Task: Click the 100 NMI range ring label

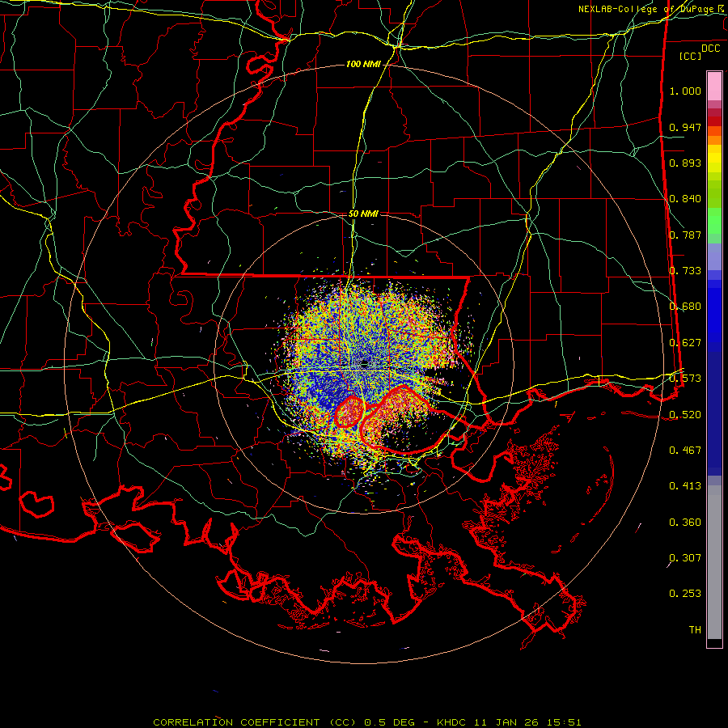Action: click(x=363, y=64)
